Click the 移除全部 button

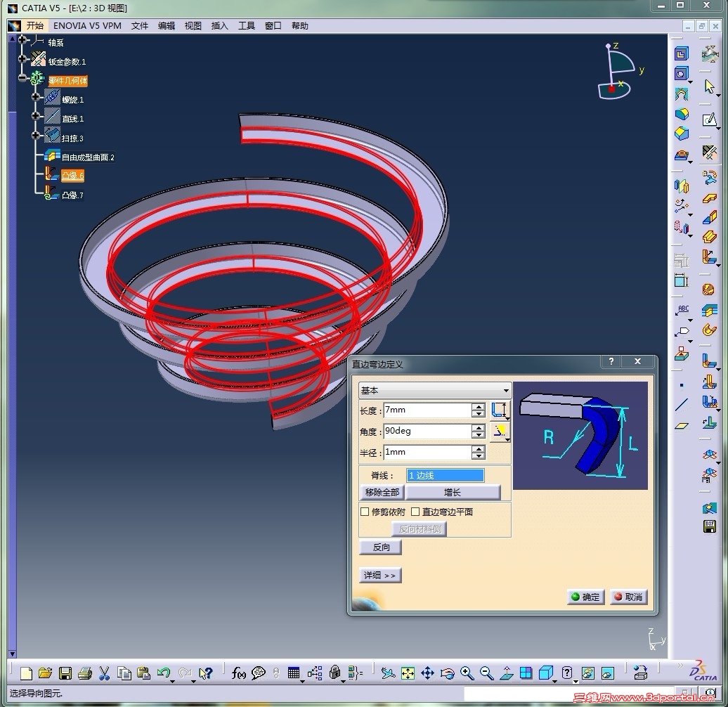(382, 492)
